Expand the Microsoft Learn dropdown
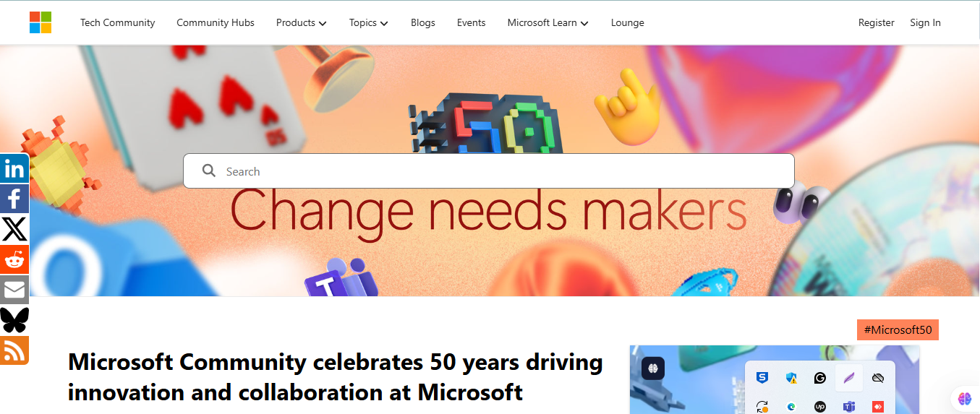Viewport: 980px width, 414px height. [547, 22]
